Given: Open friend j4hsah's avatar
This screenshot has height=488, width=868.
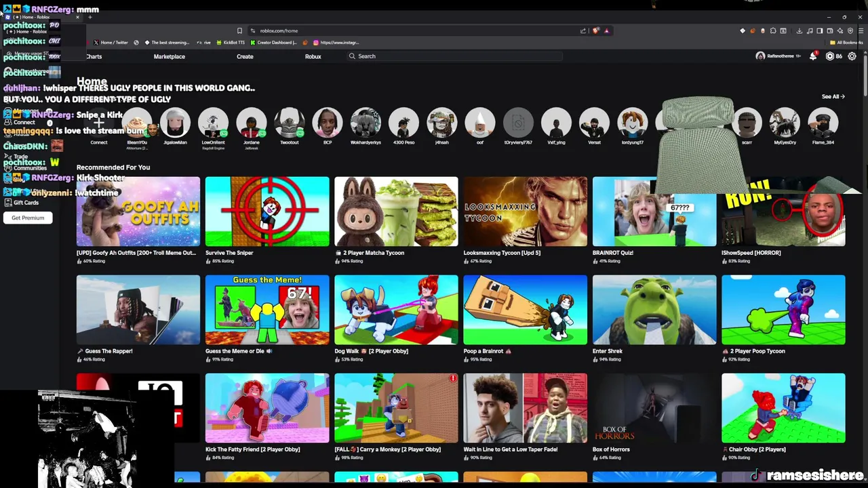Looking at the screenshot, I should (x=442, y=123).
